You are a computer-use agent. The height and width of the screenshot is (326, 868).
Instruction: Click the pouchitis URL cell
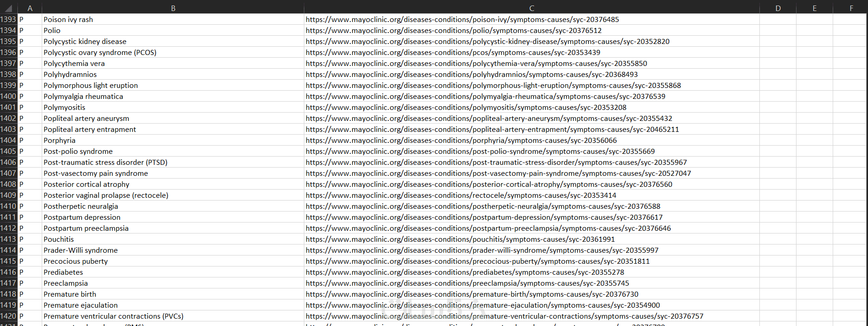532,239
